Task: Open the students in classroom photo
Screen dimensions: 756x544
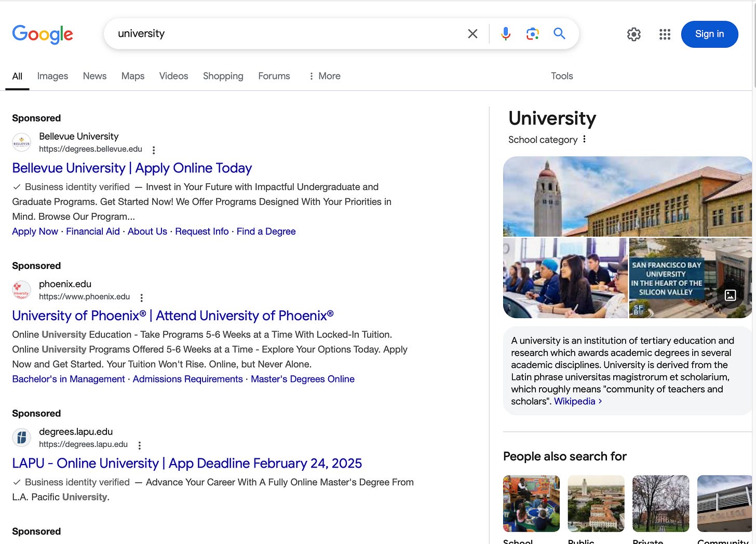Action: (565, 278)
